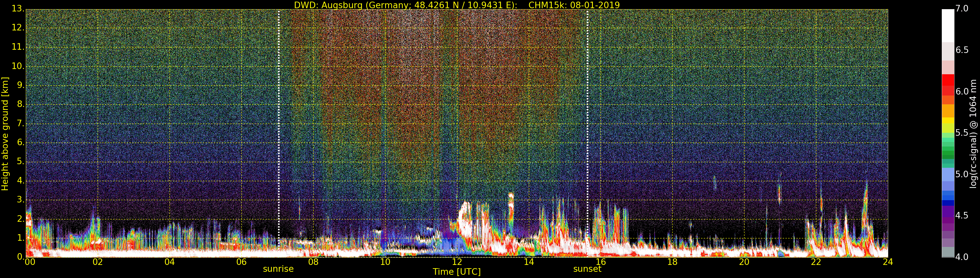Click time axis tick '24'
Viewport: 980px width, 278px height.
[888, 262]
